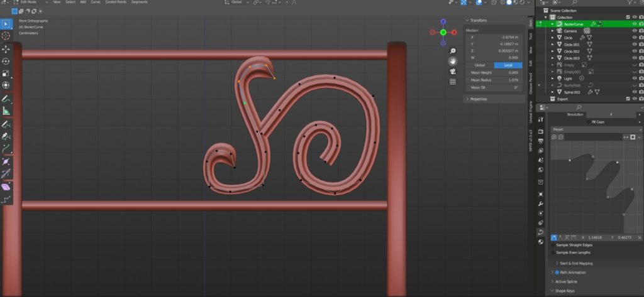Select Light object in outliner
Image resolution: width=644 pixels, height=297 pixels.
[x=568, y=78]
